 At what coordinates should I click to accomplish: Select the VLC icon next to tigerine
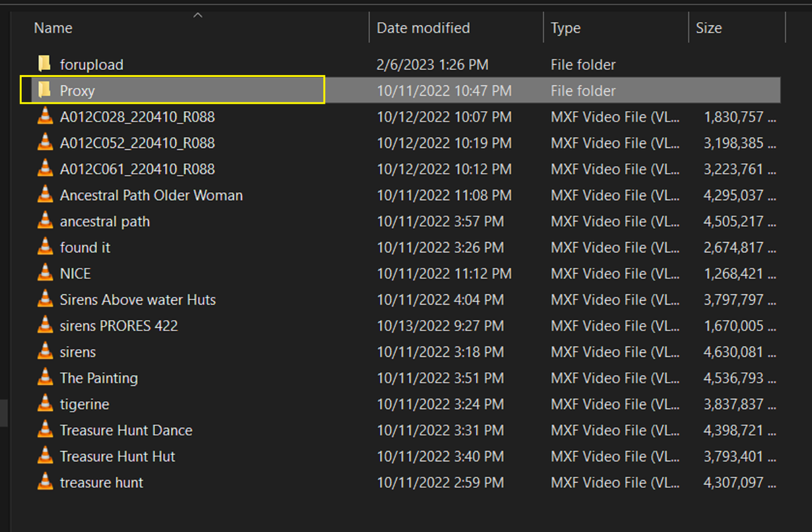tap(45, 404)
